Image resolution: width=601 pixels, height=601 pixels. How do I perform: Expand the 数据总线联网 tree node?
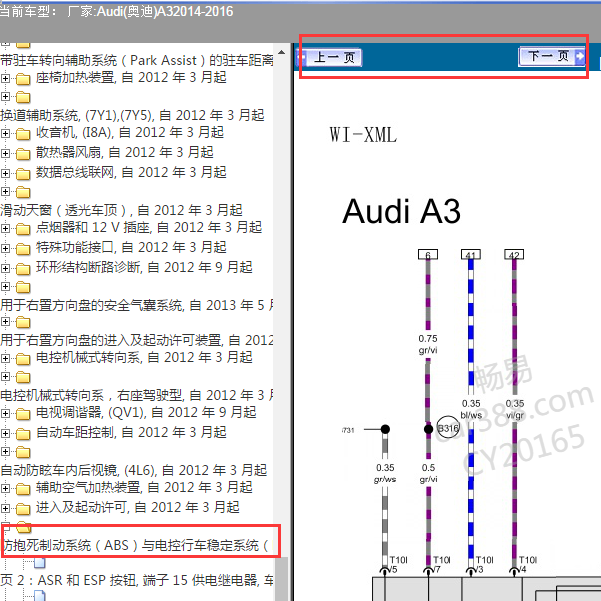click(5, 173)
